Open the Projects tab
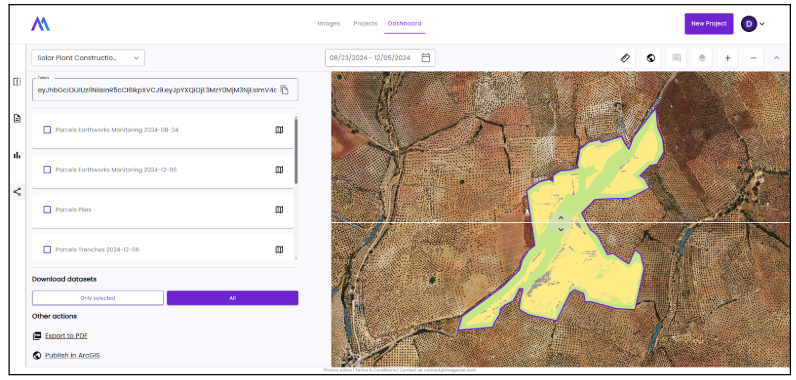This screenshot has width=796, height=380. pos(365,23)
